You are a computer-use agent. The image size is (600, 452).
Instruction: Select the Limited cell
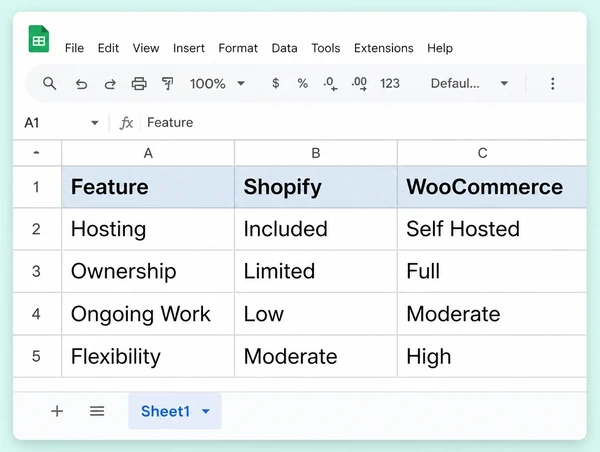click(x=316, y=271)
